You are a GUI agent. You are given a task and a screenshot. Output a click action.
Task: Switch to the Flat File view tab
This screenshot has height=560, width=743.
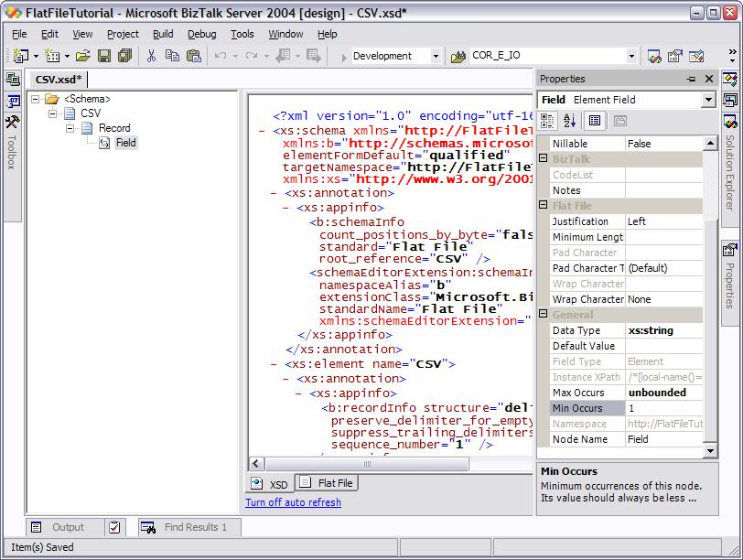click(327, 483)
